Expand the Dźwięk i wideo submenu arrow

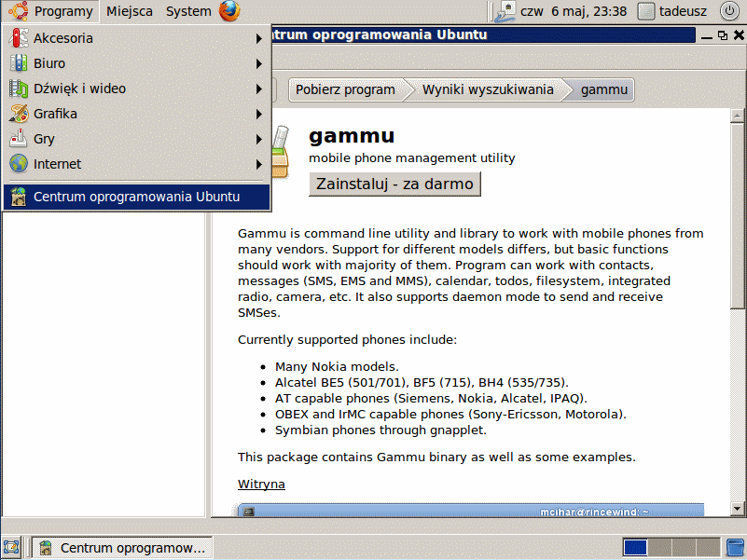[258, 89]
